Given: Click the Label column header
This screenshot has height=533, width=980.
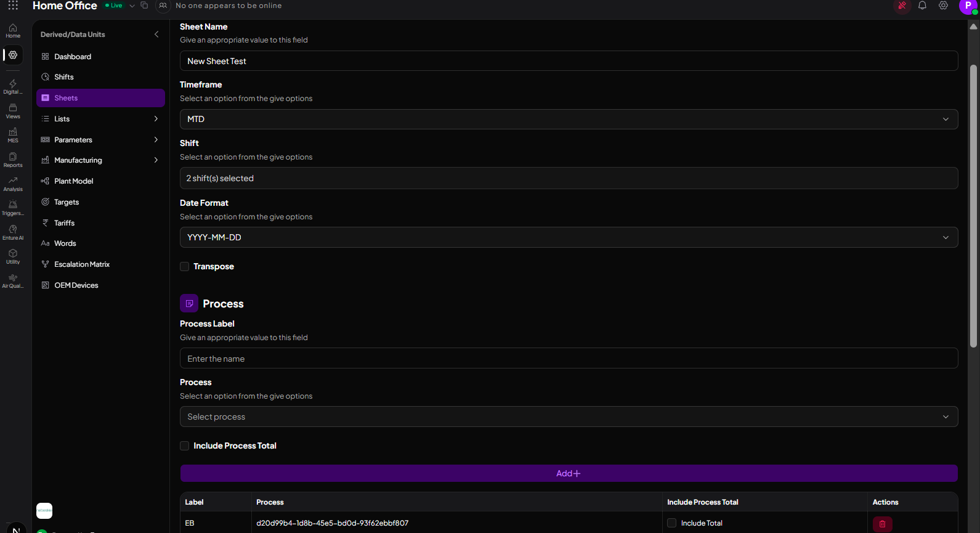Looking at the screenshot, I should point(194,502).
